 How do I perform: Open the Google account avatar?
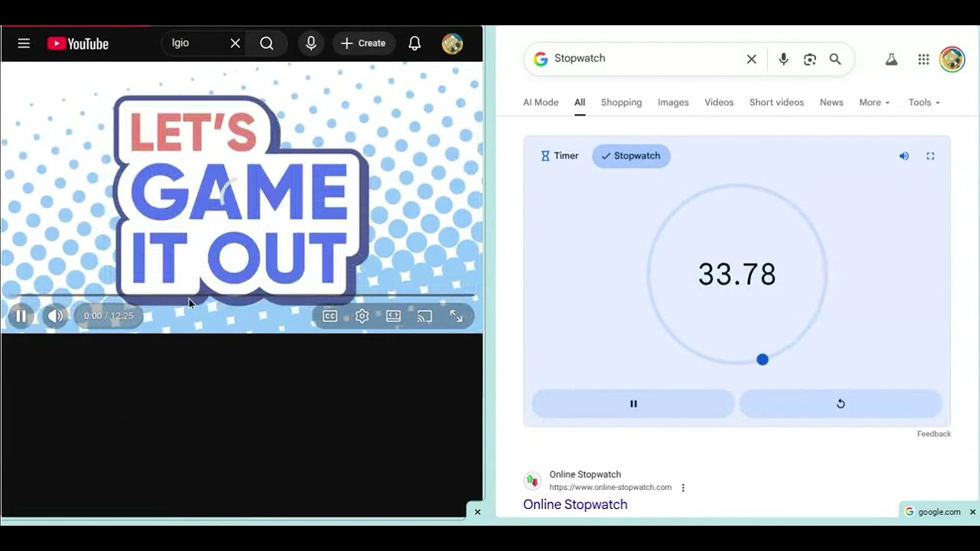point(952,59)
